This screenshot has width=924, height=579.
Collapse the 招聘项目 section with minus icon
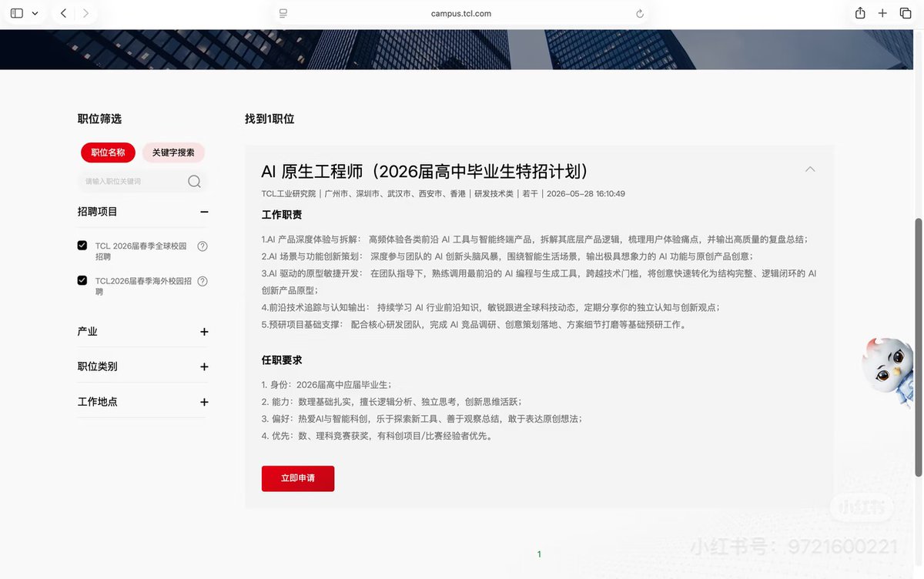(x=204, y=212)
